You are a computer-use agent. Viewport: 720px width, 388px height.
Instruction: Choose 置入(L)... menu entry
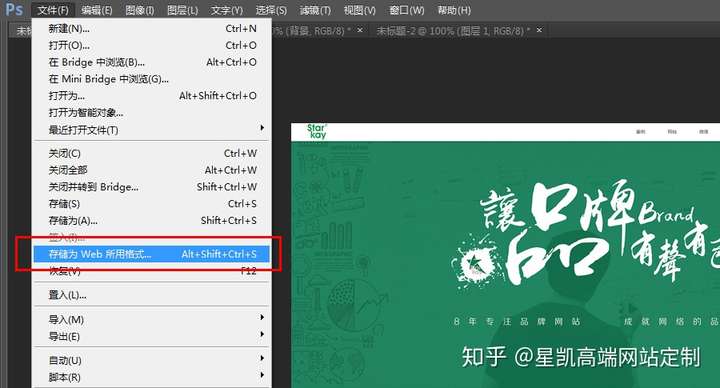click(152, 295)
